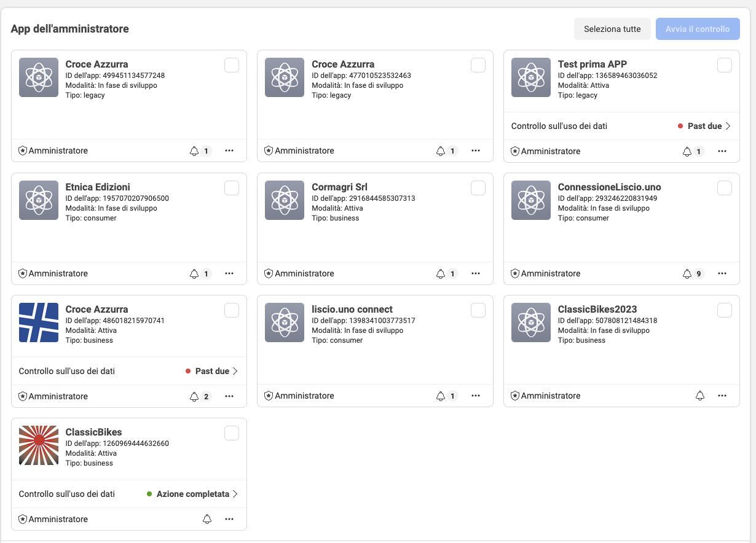Click the Avvia il controllo button
The height and width of the screenshot is (543, 756).
coord(698,29)
